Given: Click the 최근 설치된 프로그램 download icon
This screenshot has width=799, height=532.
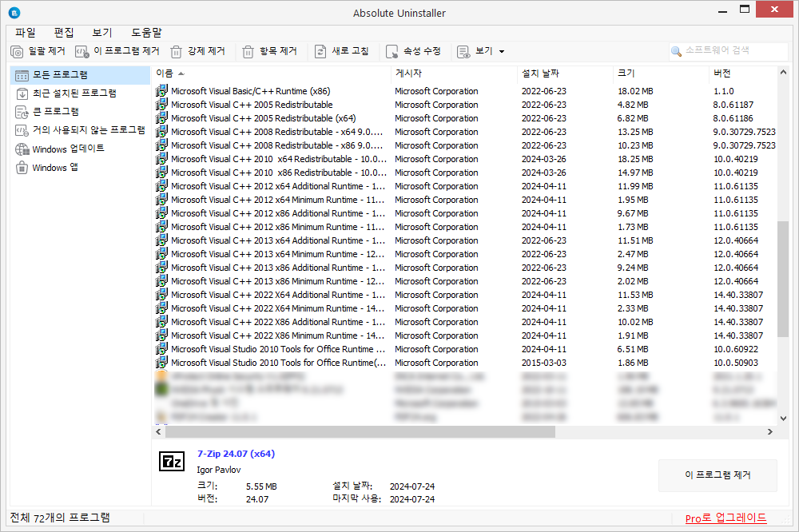Looking at the screenshot, I should pyautogui.click(x=22, y=93).
